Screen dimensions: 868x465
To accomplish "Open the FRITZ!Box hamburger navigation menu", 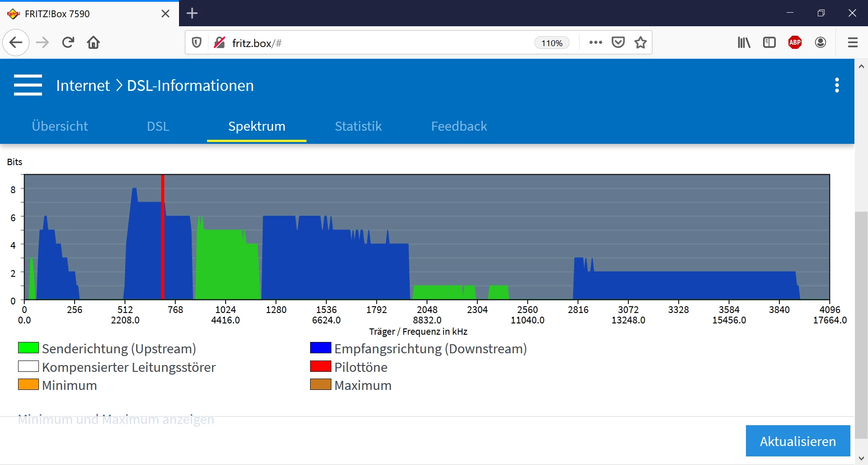I will click(28, 85).
